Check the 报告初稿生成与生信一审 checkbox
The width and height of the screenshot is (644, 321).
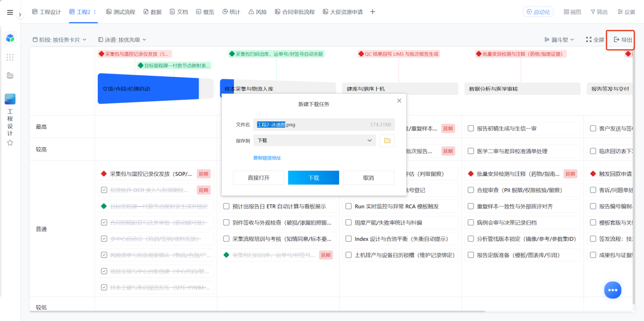(471, 128)
